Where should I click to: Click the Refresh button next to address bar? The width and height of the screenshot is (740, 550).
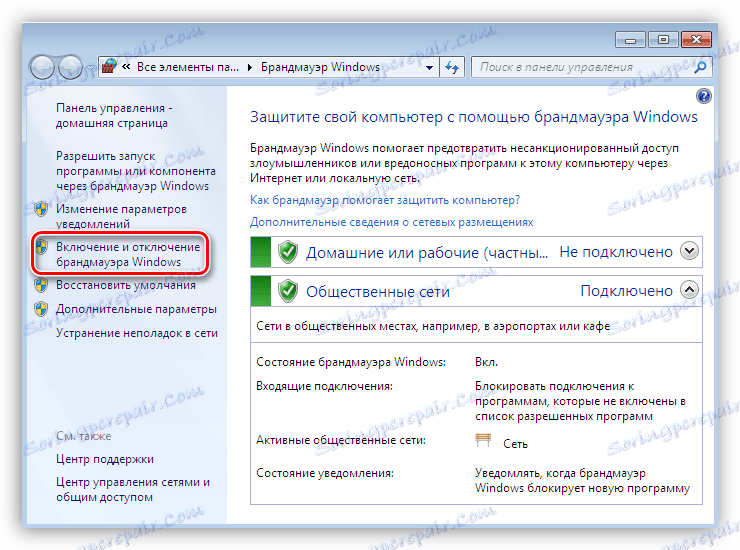(x=452, y=67)
